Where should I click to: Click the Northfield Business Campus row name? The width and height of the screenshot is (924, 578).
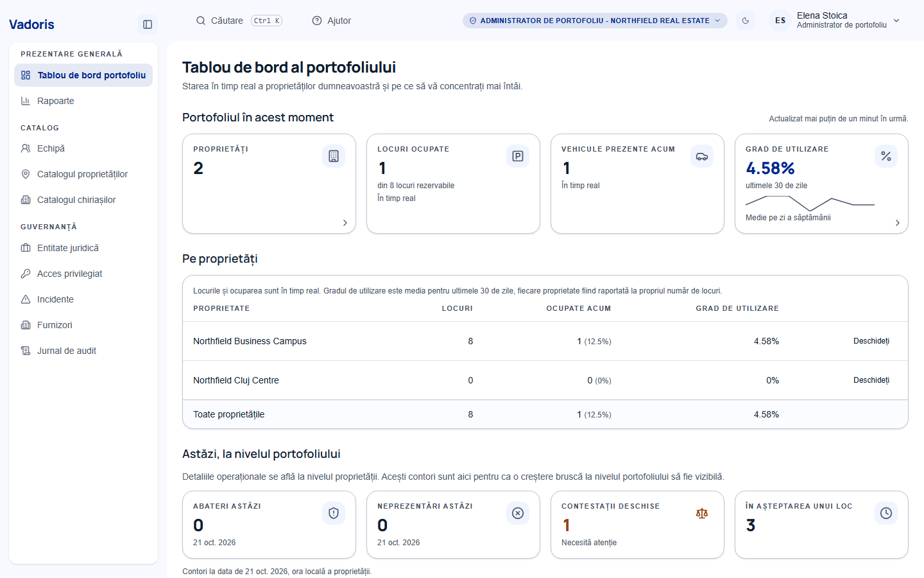click(250, 341)
